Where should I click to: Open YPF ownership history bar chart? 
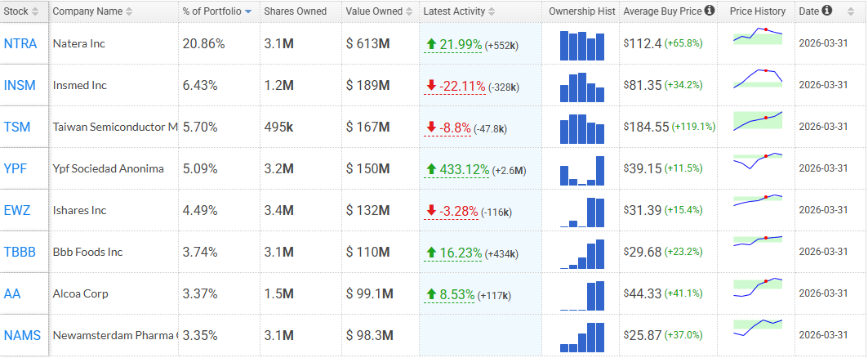point(582,171)
